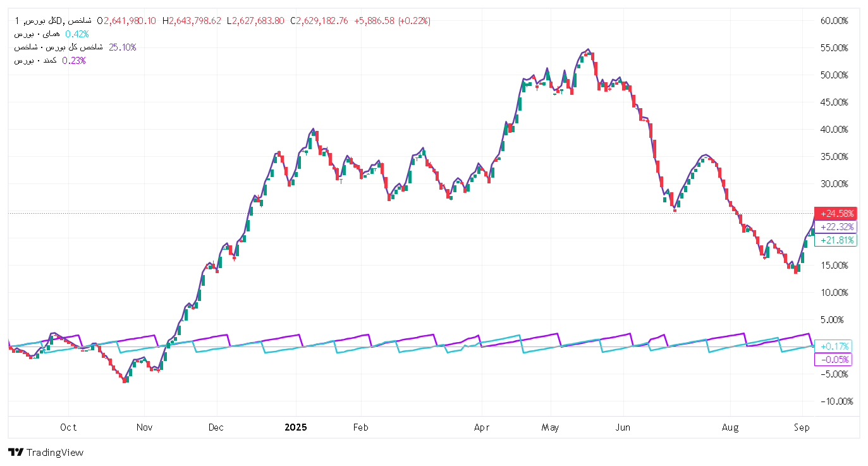Click the 2025 year label on time axis
Screen dimensions: 868x466
pos(295,427)
